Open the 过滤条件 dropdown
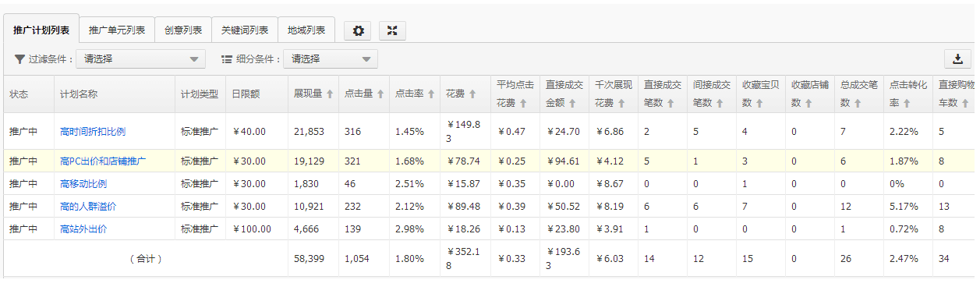This screenshot has width=980, height=294. pyautogui.click(x=140, y=58)
